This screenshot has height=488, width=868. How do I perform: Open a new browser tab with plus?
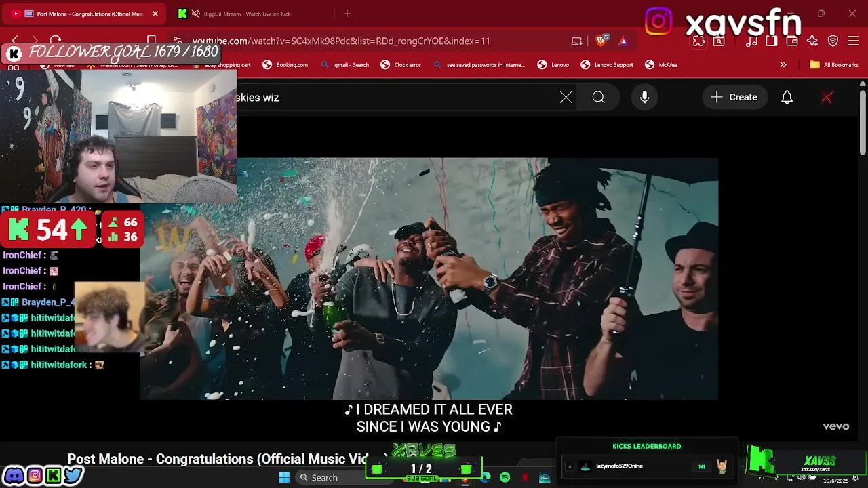coord(347,14)
